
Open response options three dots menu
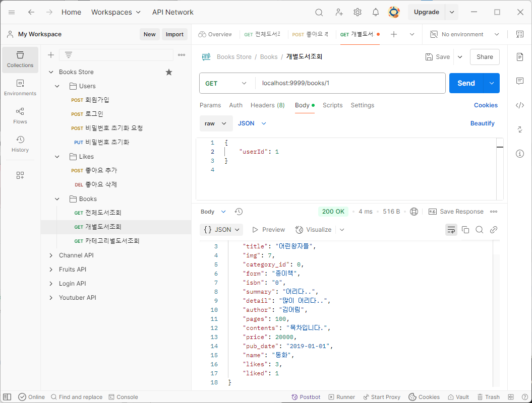point(494,212)
